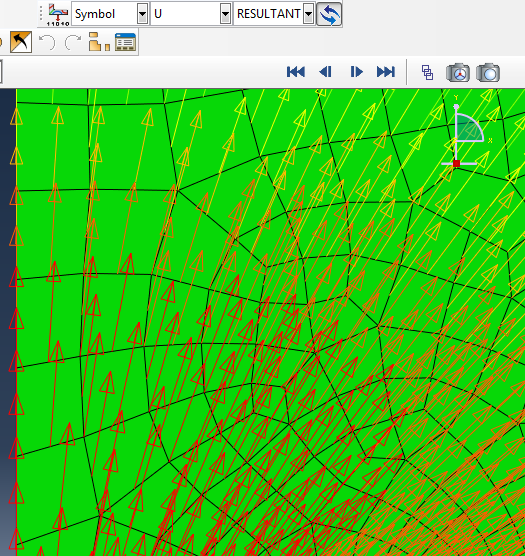This screenshot has width=525, height=556.
Task: Open the Symbol output type dropdown
Action: coord(142,14)
